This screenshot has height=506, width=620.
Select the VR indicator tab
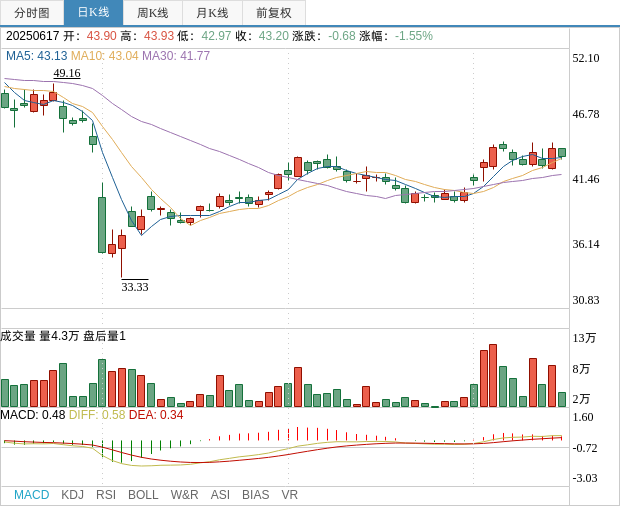point(289,495)
